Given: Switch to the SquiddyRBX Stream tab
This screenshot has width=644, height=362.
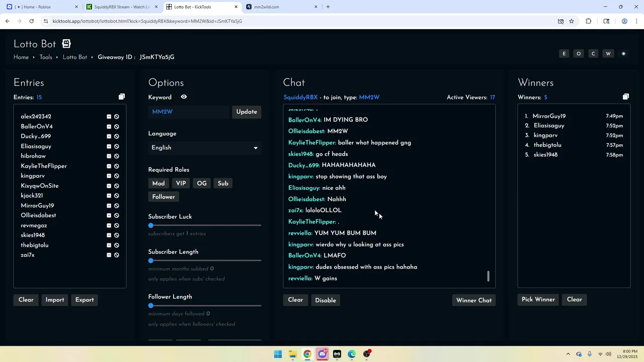Looking at the screenshot, I should [122, 7].
